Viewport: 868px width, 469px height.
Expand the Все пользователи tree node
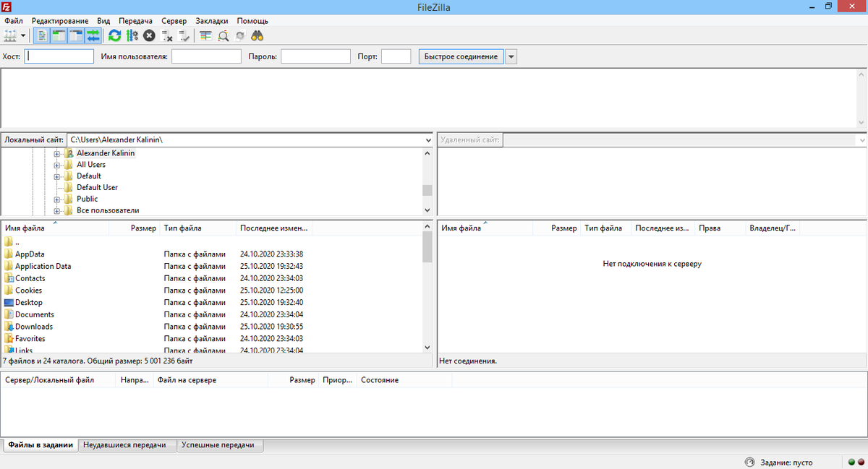tap(57, 210)
